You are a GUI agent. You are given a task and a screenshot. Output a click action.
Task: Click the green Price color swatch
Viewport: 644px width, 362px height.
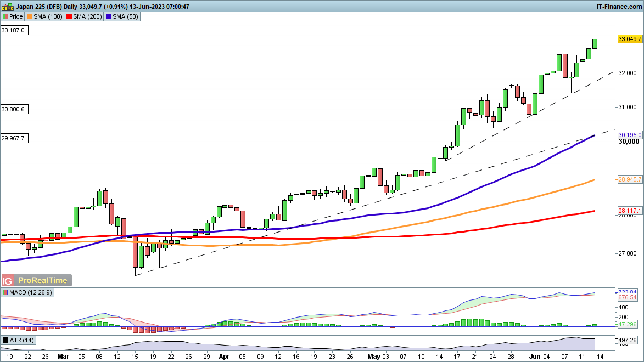pos(5,16)
